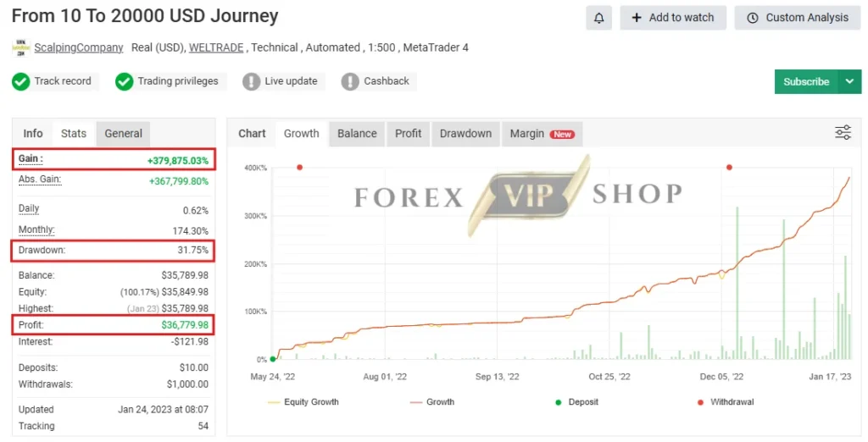868x442 pixels.
Task: Click the Monthly label
Action: click(36, 229)
